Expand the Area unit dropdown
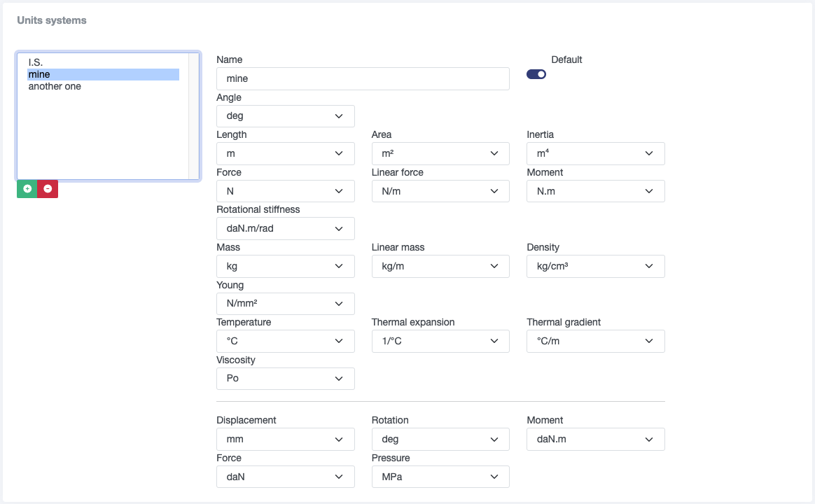 (440, 153)
